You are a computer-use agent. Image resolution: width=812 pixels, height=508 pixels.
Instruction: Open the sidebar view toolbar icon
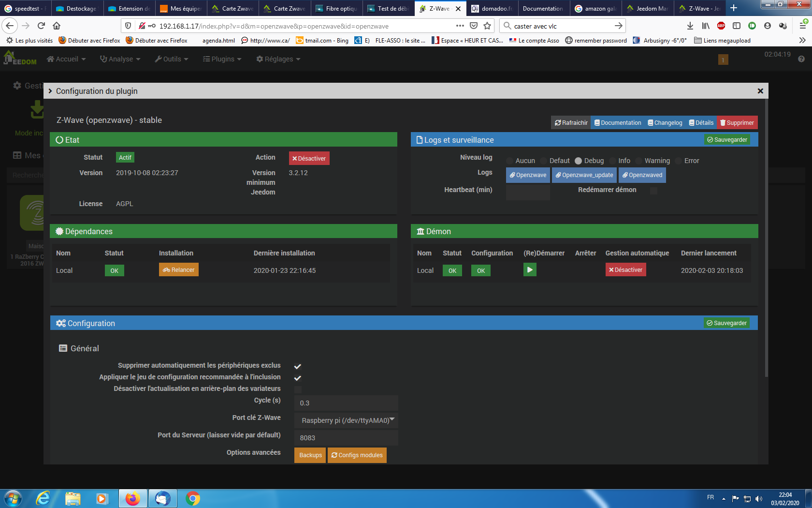(737, 26)
